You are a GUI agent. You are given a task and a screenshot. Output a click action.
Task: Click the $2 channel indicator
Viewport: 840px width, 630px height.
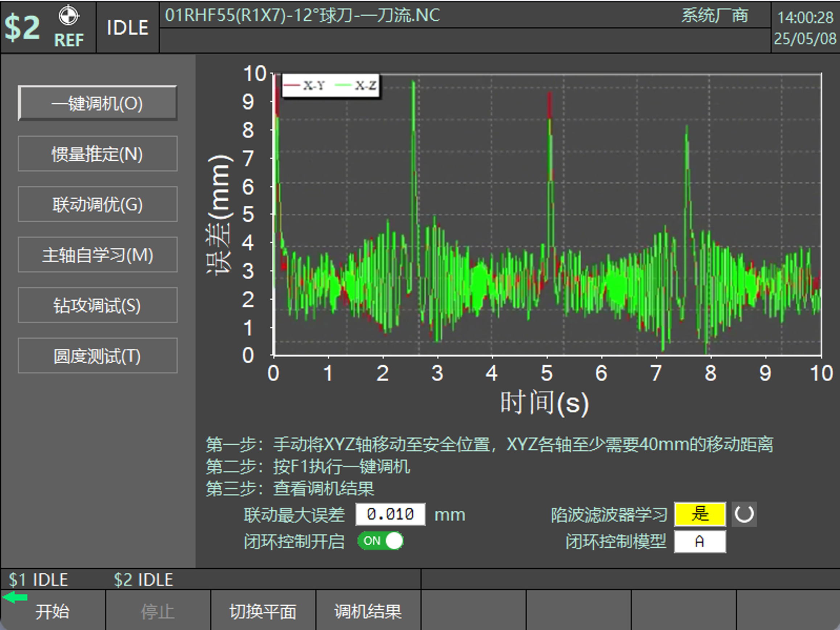pyautogui.click(x=22, y=27)
